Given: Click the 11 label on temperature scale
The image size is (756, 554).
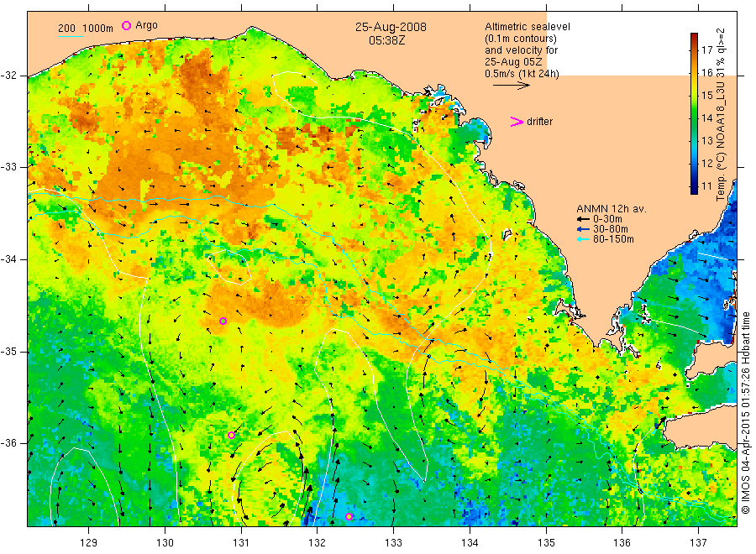Looking at the screenshot, I should point(706,186).
